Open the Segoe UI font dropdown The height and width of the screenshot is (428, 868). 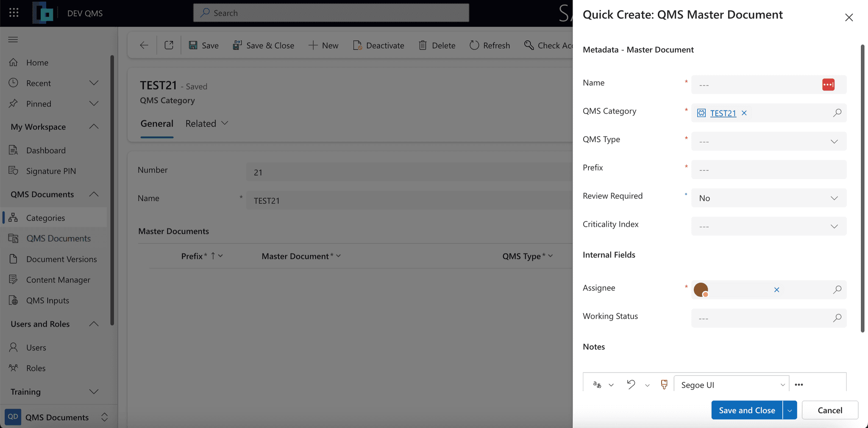coord(732,384)
